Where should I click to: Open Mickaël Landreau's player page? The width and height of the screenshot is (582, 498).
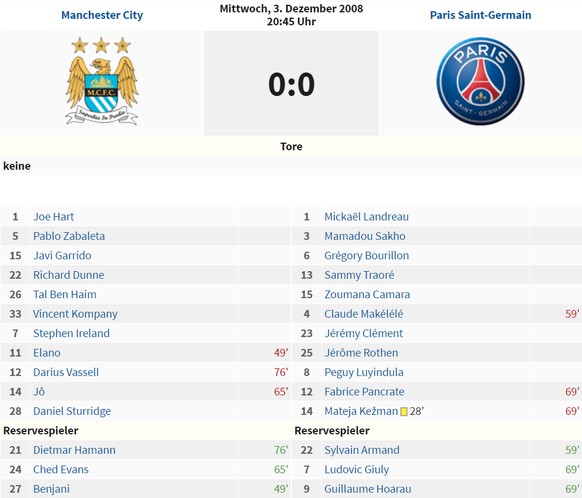coord(366,217)
